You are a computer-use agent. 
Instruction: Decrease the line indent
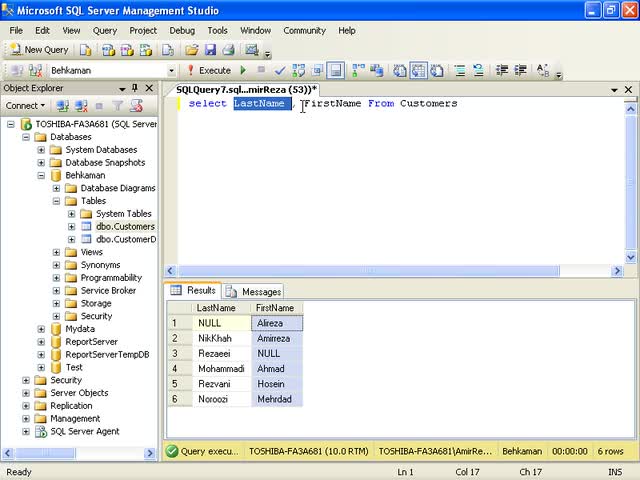[x=502, y=71]
